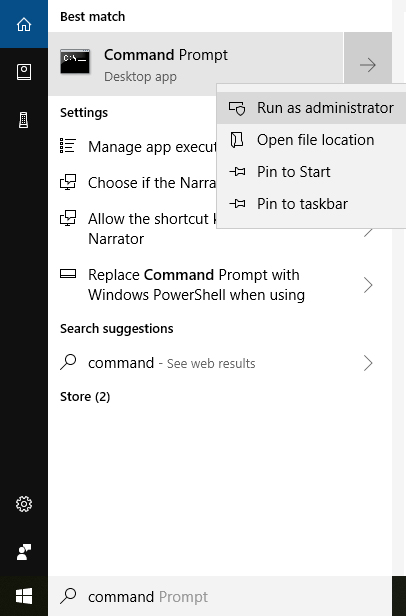Click the shield icon beside Run as administrator
Screen dimensions: 406x616
tap(237, 108)
